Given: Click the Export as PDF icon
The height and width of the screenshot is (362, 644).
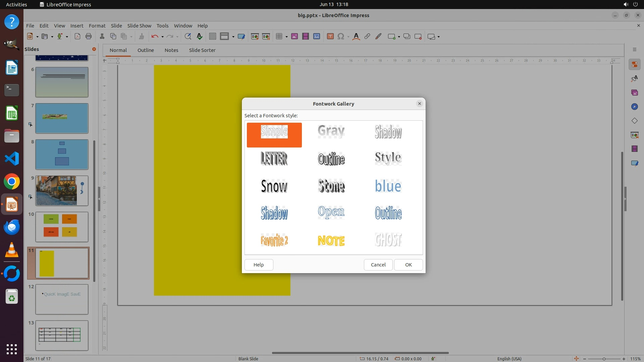Looking at the screenshot, I should 77,37.
